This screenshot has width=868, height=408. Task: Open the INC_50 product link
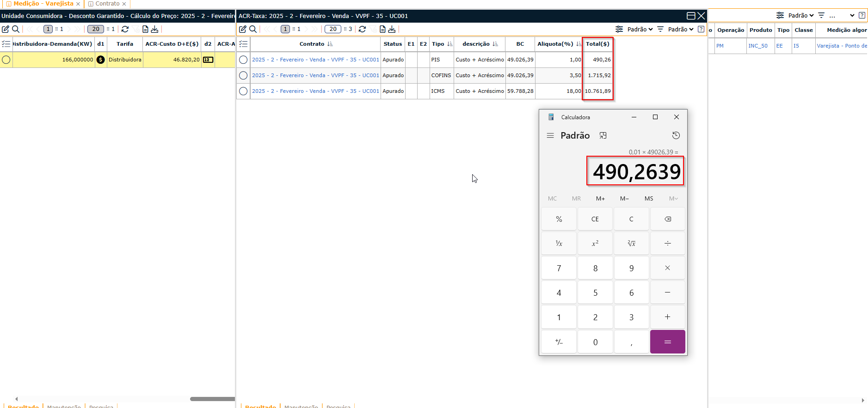757,46
